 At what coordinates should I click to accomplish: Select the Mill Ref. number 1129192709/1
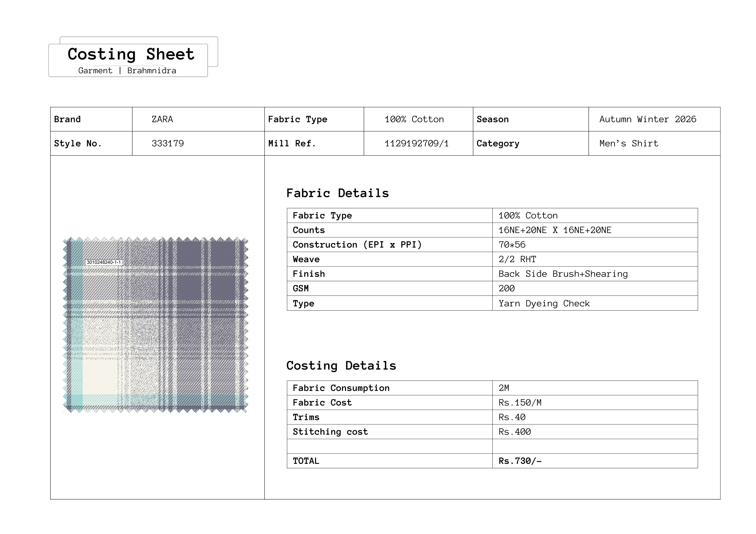(x=416, y=144)
